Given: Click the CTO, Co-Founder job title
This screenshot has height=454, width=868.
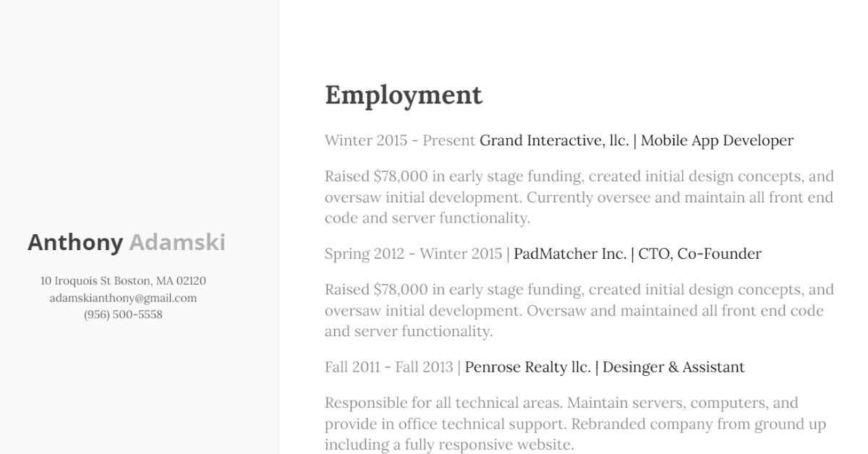Looking at the screenshot, I should pyautogui.click(x=699, y=254).
